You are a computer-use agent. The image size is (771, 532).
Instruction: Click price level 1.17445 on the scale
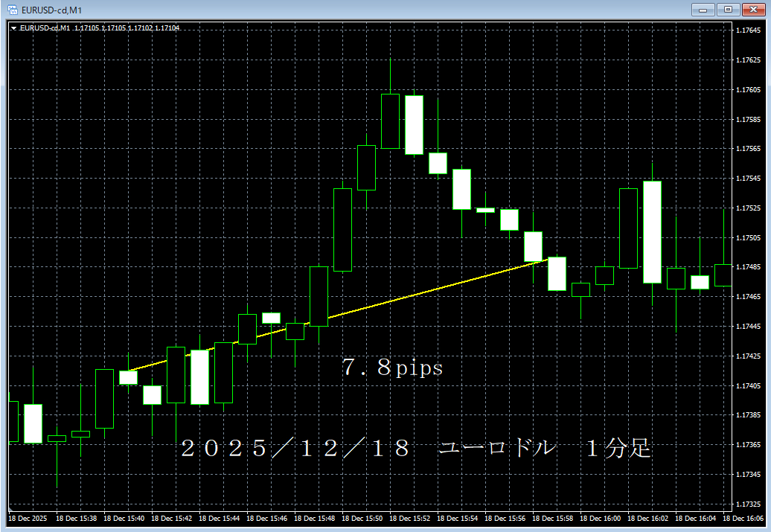[x=748, y=327]
